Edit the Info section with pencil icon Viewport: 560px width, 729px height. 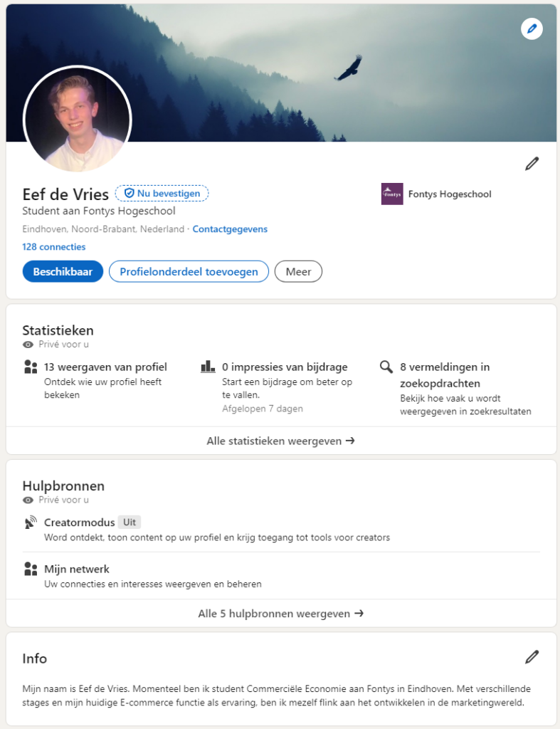532,656
